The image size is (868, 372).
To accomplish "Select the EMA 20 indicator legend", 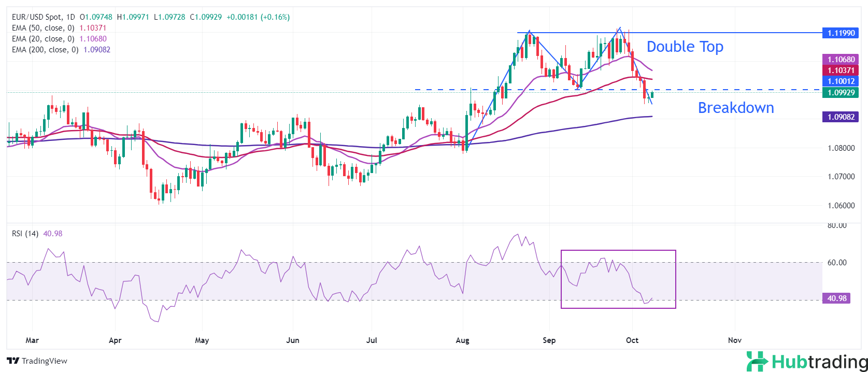I will click(x=43, y=39).
